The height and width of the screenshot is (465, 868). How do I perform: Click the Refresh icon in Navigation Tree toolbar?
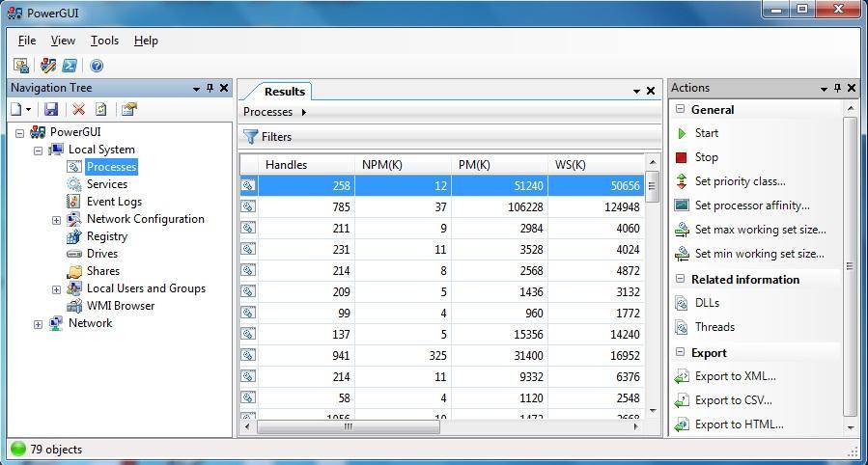[x=100, y=109]
